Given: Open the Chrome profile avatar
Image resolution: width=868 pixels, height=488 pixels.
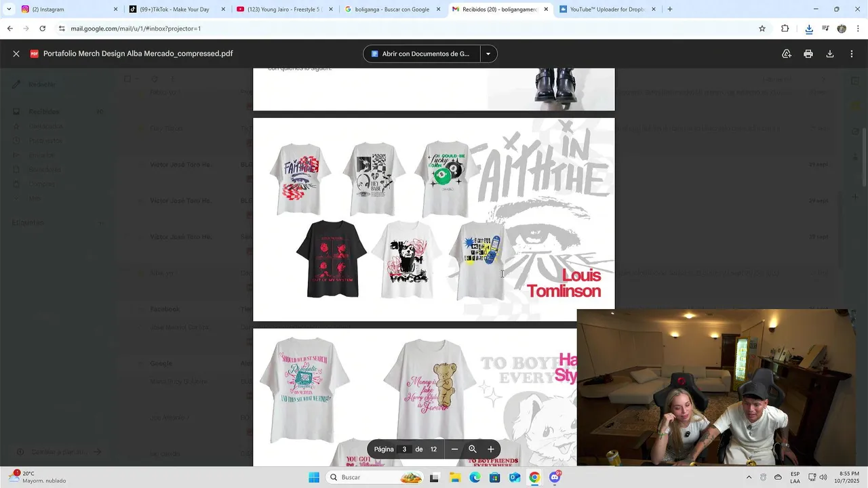Looking at the screenshot, I should click(842, 28).
